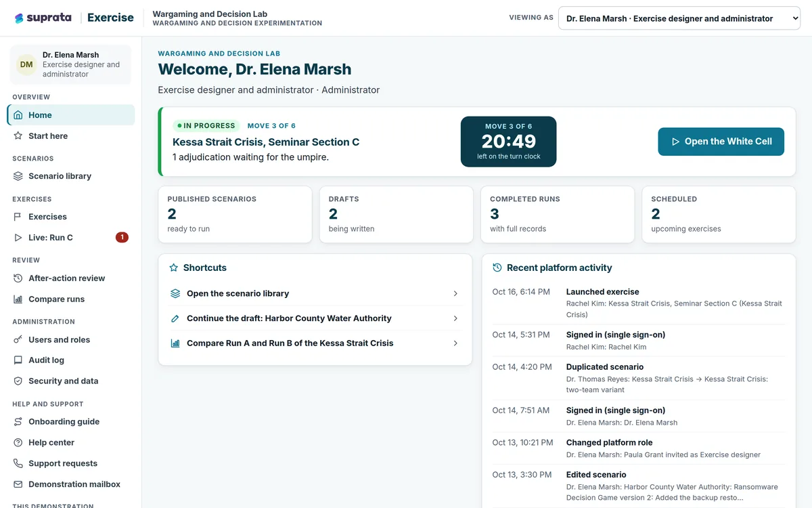Select Exercises in the sidebar
This screenshot has height=508, width=812.
pos(71,217)
